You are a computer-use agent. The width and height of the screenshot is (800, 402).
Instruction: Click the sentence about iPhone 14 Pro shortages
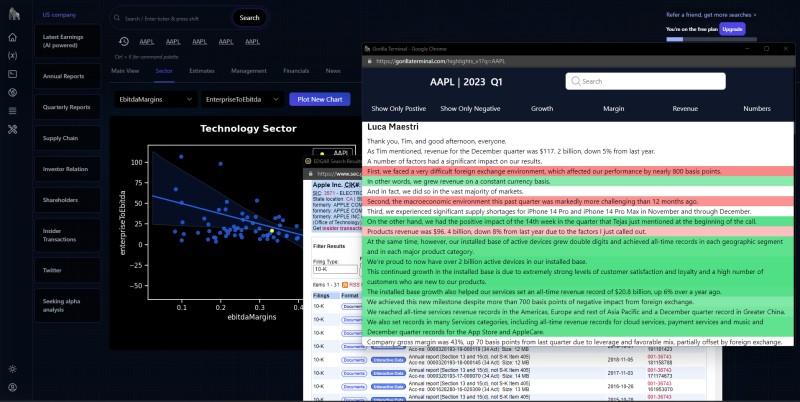pos(559,211)
